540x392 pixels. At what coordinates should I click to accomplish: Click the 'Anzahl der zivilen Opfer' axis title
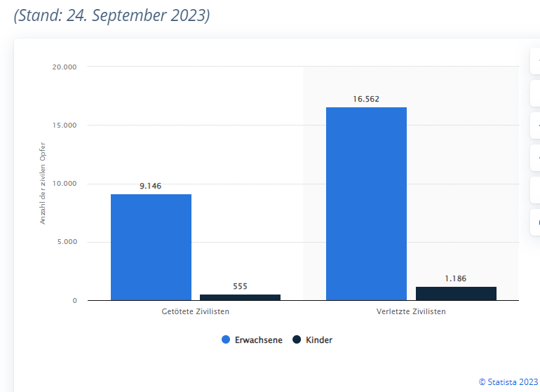[x=42, y=182]
